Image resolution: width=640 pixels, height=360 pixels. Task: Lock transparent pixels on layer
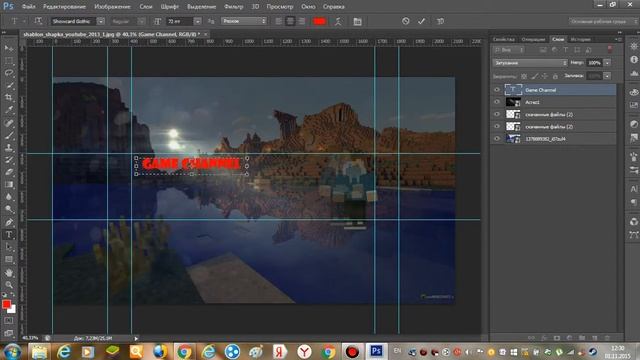point(524,76)
